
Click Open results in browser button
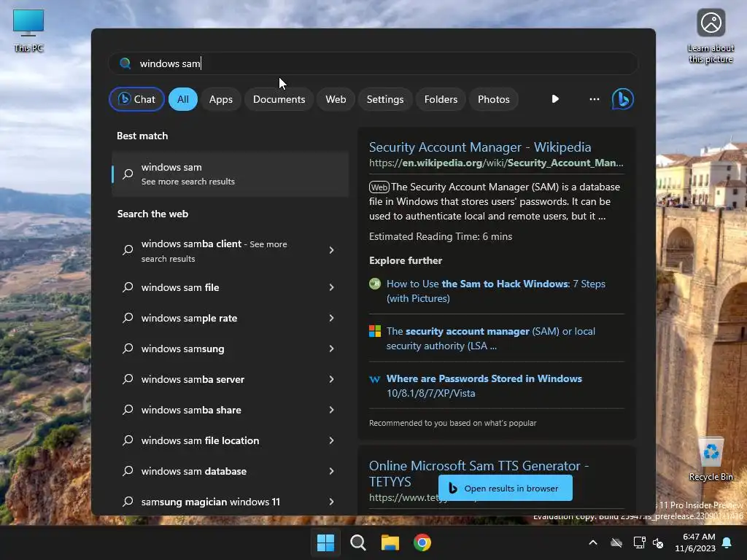(x=506, y=488)
